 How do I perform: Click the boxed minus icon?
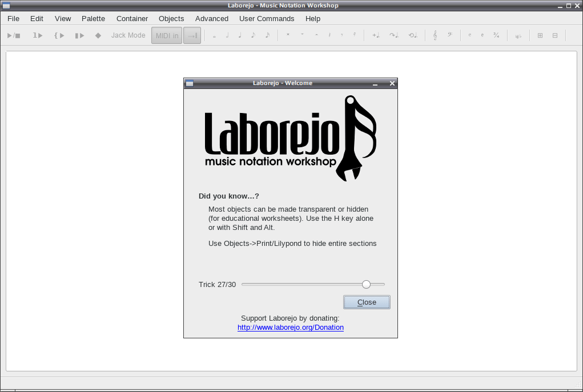pyautogui.click(x=555, y=35)
